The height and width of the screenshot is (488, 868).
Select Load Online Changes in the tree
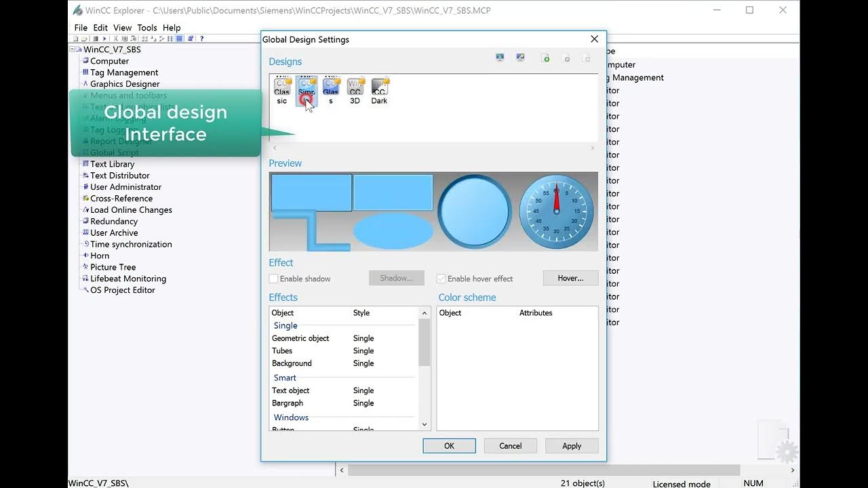131,210
